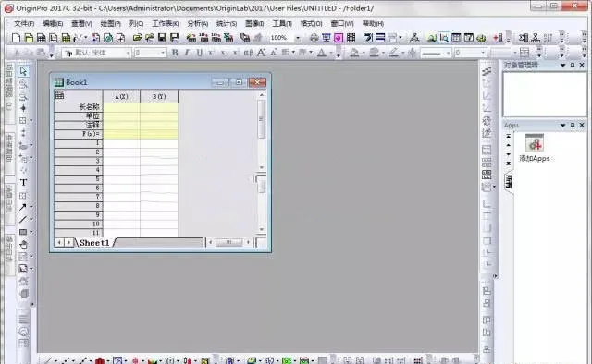Open the 文件(F) menu

coord(24,23)
